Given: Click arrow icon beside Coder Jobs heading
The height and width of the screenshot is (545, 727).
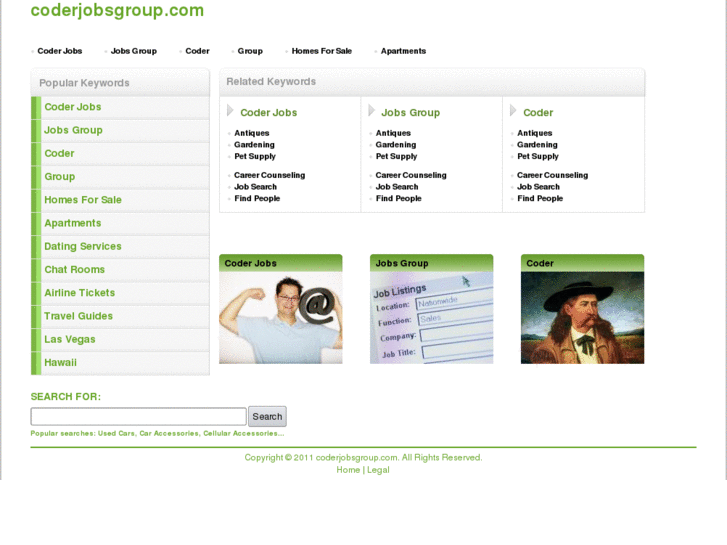Looking at the screenshot, I should [230, 110].
